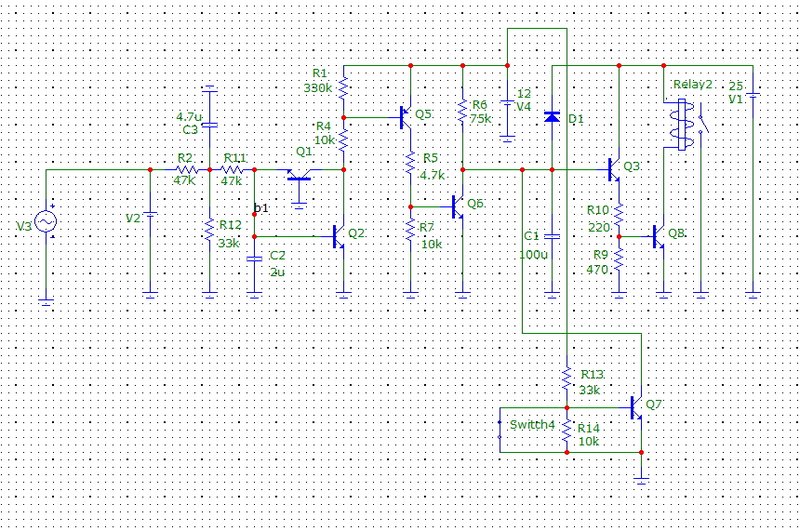The width and height of the screenshot is (800, 531).
Task: Click the 220 value text
Action: [x=599, y=227]
